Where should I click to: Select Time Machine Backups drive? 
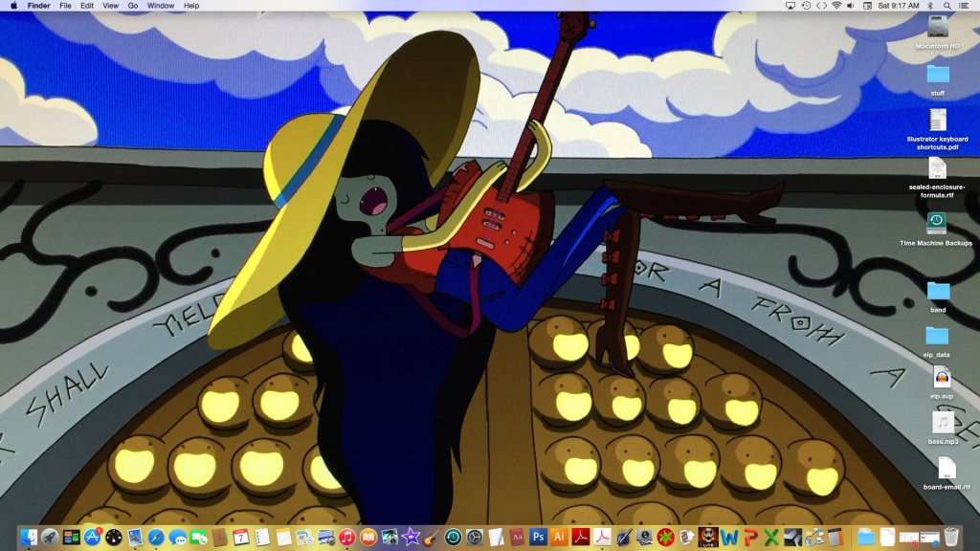click(936, 222)
